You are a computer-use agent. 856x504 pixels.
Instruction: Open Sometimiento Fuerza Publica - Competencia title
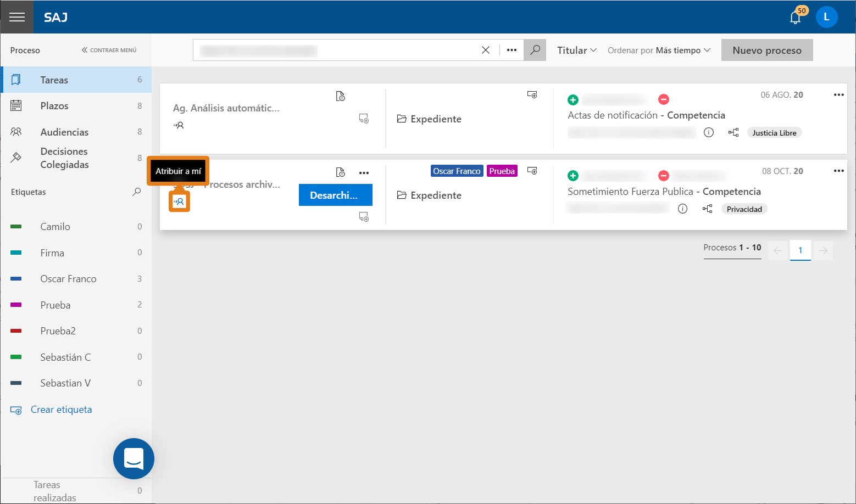(664, 191)
